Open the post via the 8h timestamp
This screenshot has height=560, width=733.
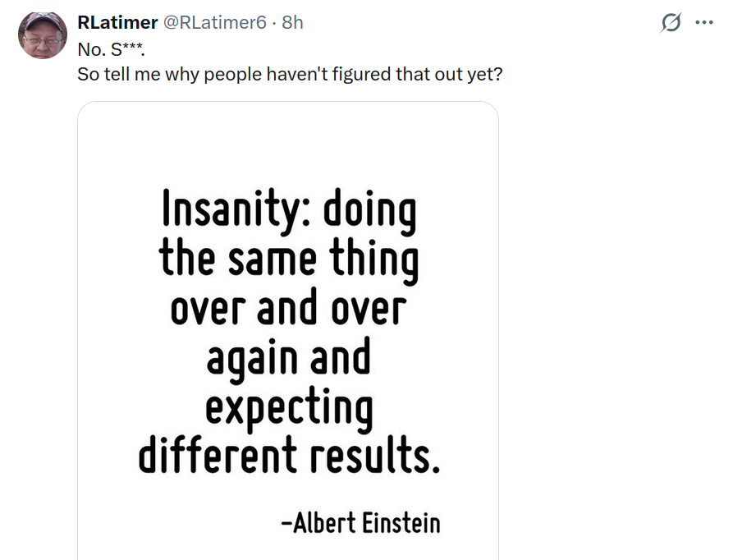point(292,23)
